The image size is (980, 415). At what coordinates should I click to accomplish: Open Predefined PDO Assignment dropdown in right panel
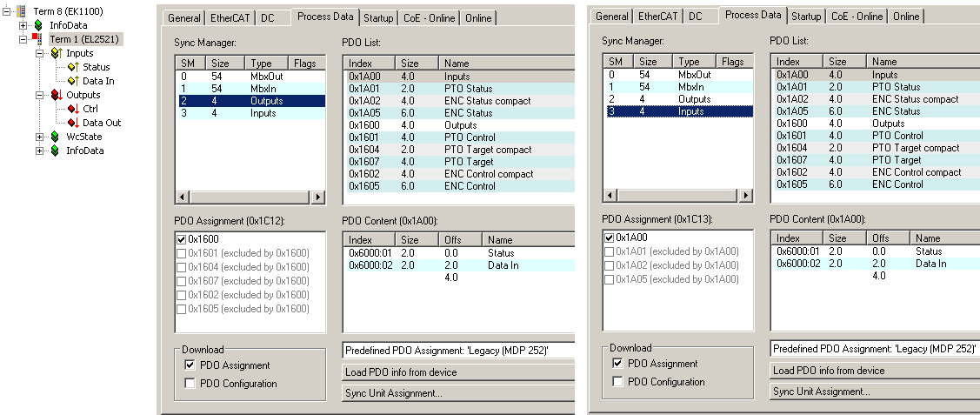pyautogui.click(x=875, y=349)
